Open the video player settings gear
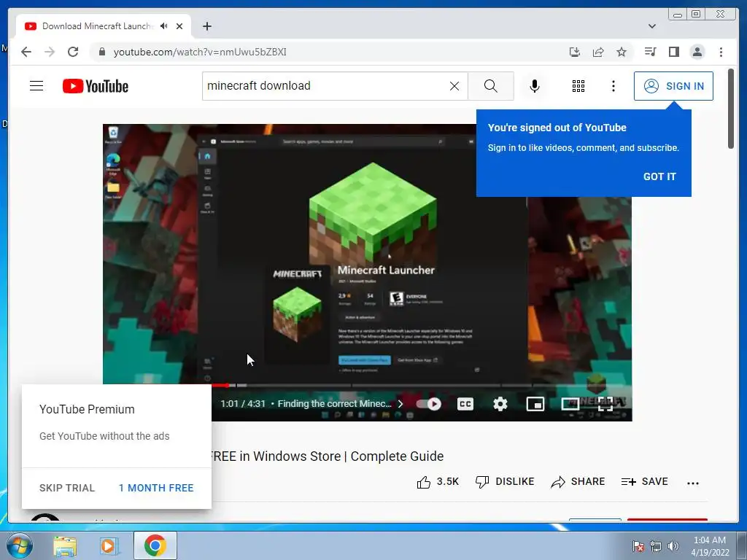The image size is (747, 560). click(500, 404)
